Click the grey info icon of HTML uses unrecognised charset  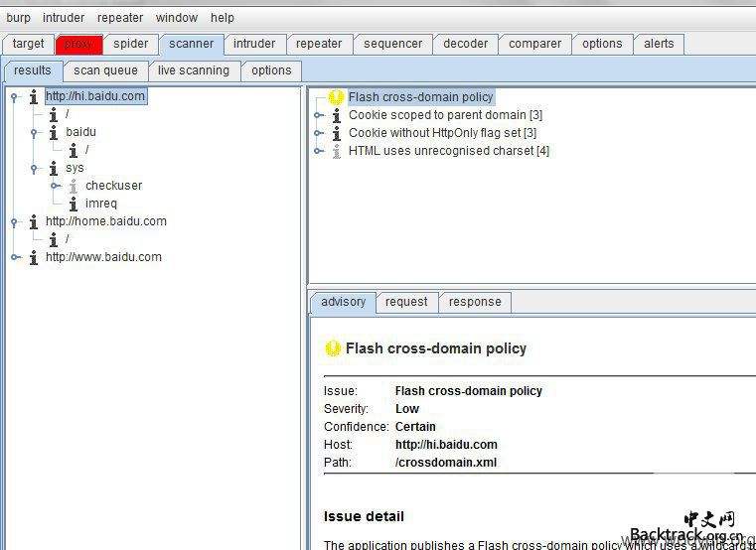337,151
